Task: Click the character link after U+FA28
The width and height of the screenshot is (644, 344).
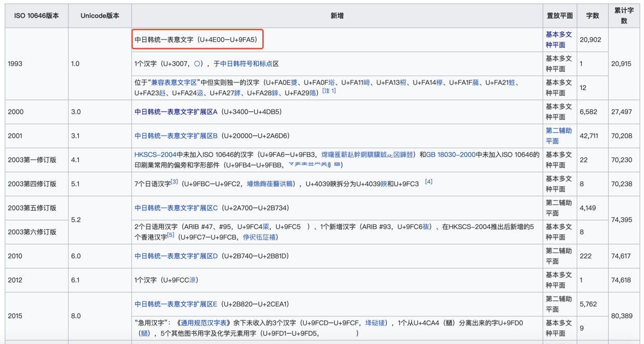Action: point(275,93)
